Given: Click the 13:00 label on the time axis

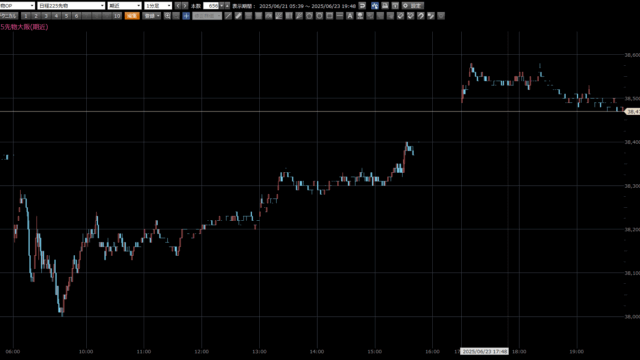Looking at the screenshot, I should [x=259, y=351].
